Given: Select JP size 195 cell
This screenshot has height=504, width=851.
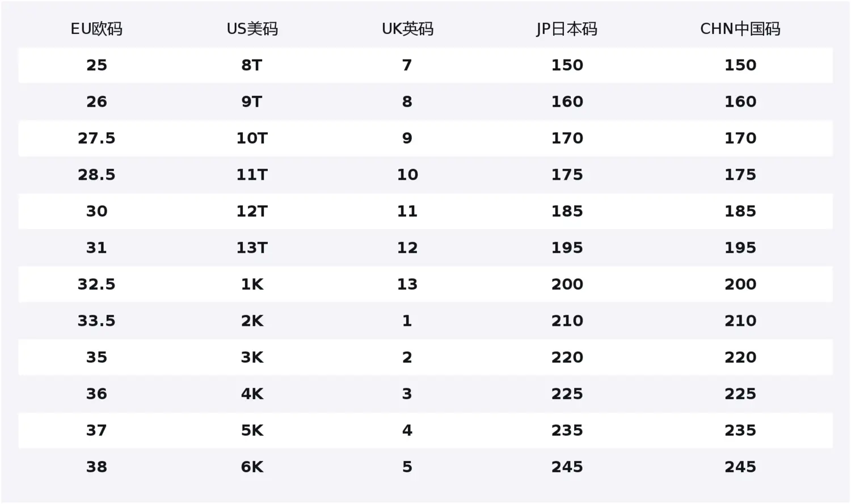Looking at the screenshot, I should pyautogui.click(x=567, y=248).
